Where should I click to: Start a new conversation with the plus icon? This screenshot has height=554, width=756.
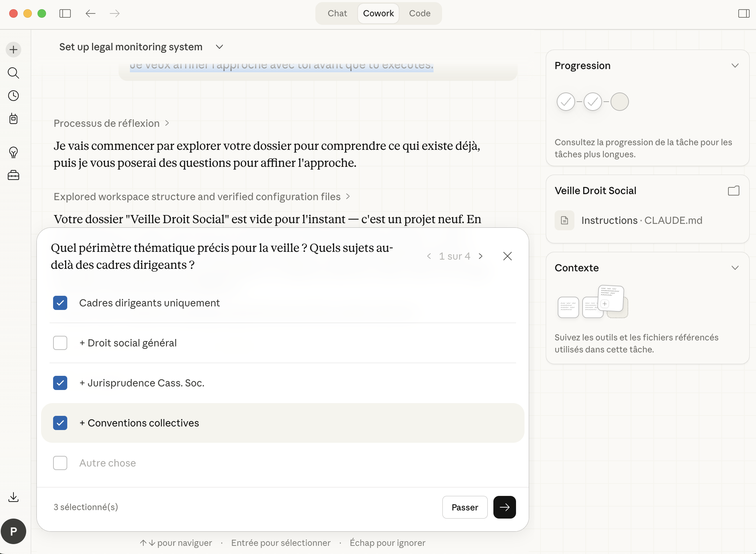[x=13, y=50]
